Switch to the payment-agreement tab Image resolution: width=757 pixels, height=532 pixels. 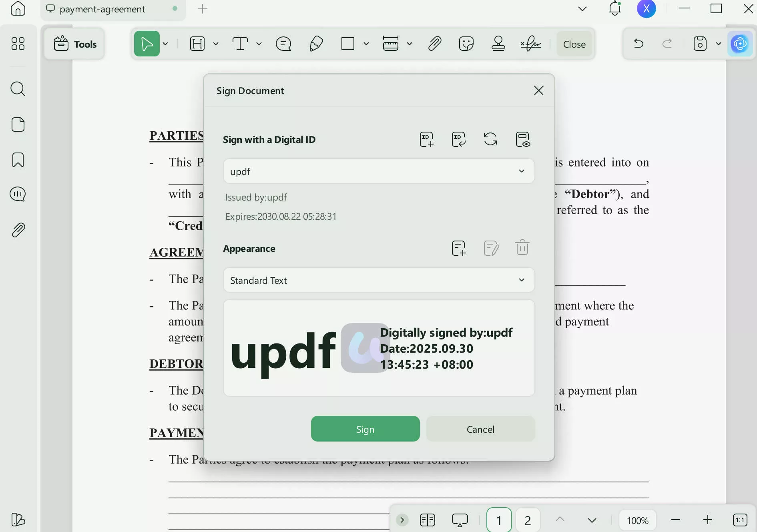coord(102,9)
